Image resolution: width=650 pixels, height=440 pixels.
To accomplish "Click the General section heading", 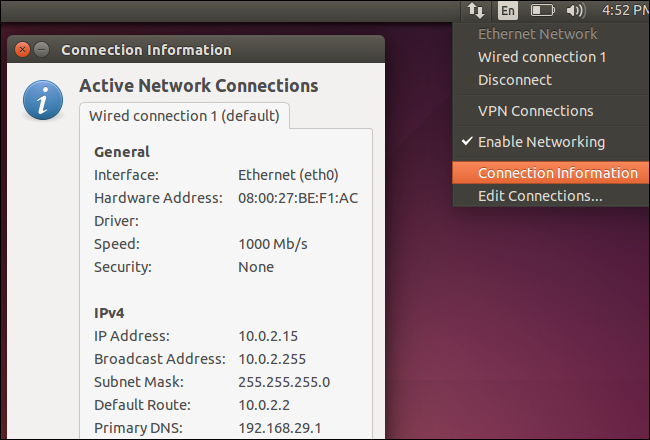I will point(121,152).
